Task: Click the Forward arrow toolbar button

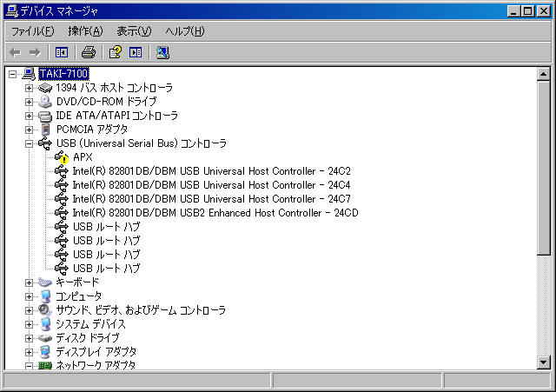Action: click(x=35, y=52)
